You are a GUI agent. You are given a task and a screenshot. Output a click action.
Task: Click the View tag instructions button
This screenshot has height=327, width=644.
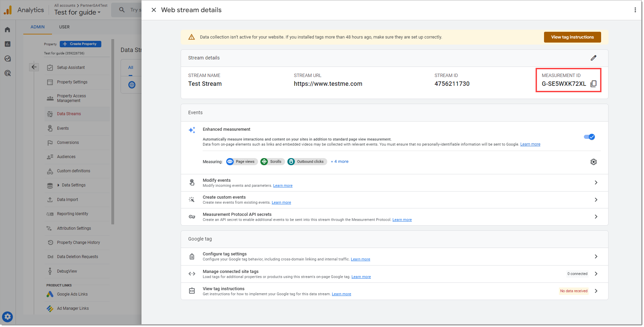pos(572,37)
